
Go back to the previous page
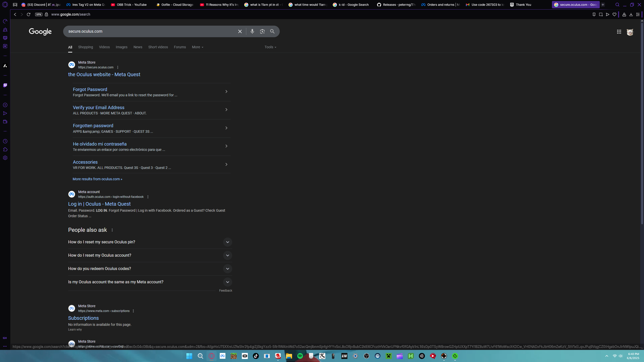pyautogui.click(x=15, y=14)
